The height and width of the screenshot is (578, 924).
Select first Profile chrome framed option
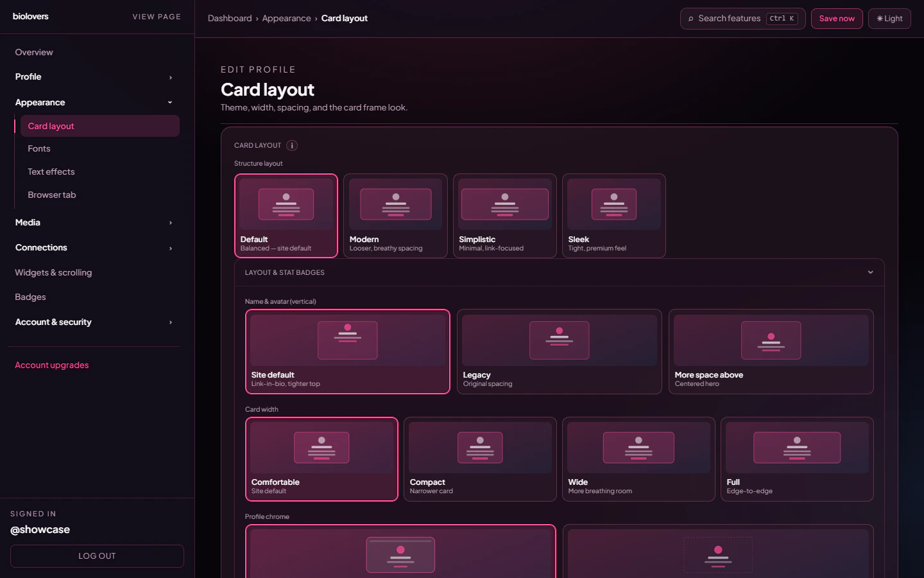[400, 552]
